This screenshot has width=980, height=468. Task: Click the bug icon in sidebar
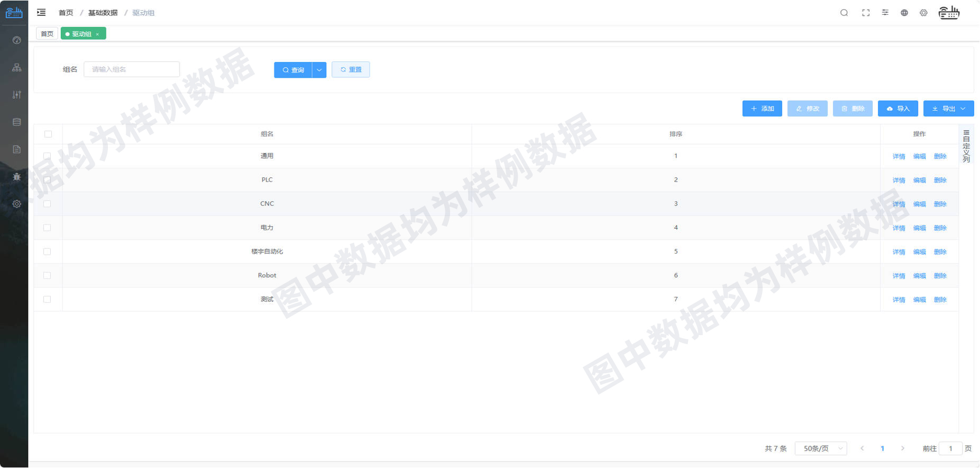tap(17, 177)
